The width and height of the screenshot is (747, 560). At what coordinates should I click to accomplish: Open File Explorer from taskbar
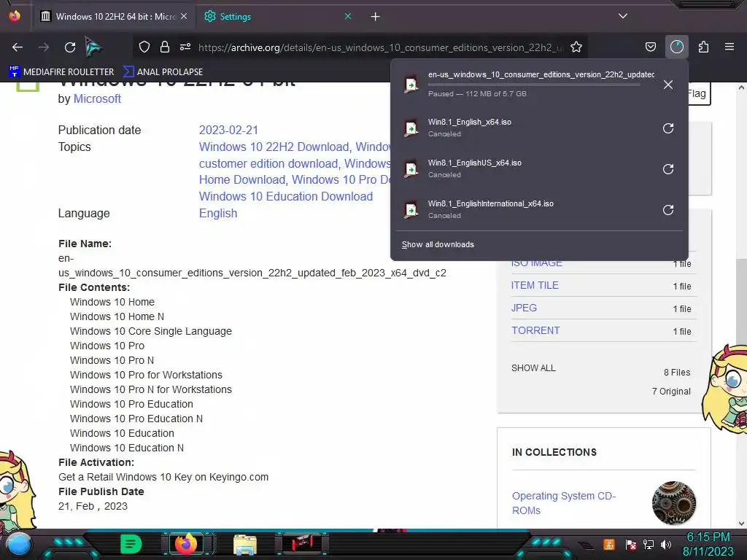(x=245, y=545)
